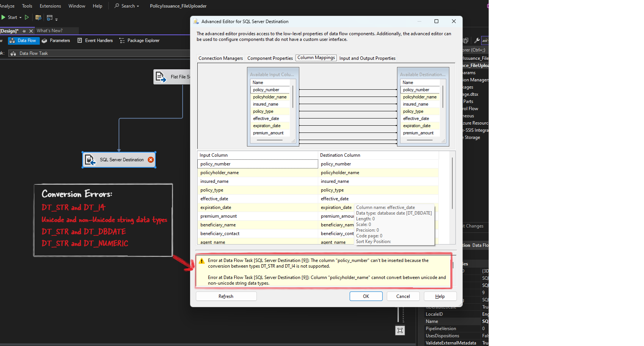Screen dimensions: 644x346
Task: Click the Cancel button
Action: 403,296
